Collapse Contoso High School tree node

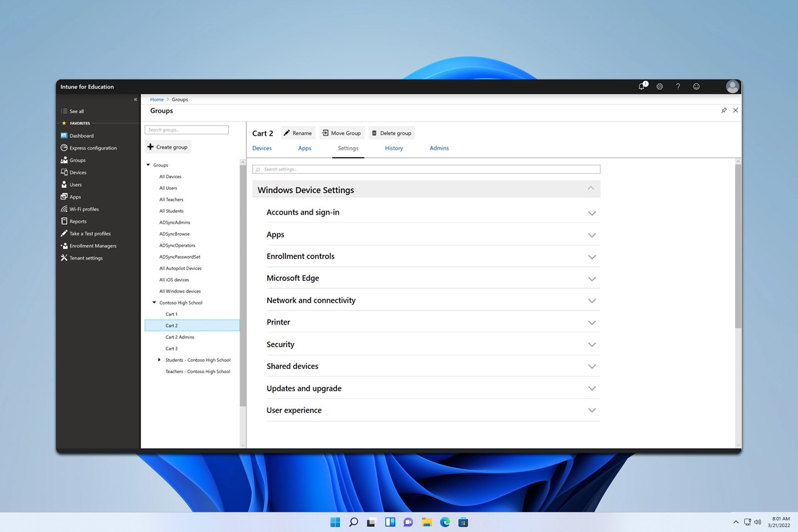[154, 303]
